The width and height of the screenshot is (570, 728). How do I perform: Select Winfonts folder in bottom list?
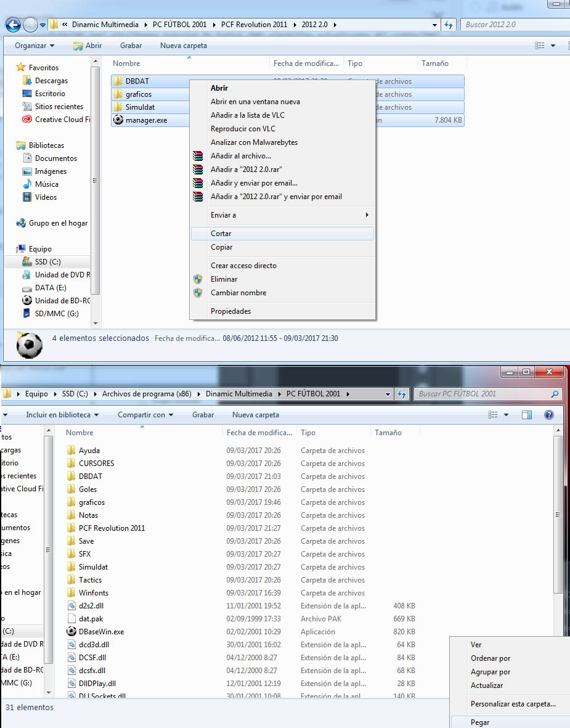pos(93,593)
